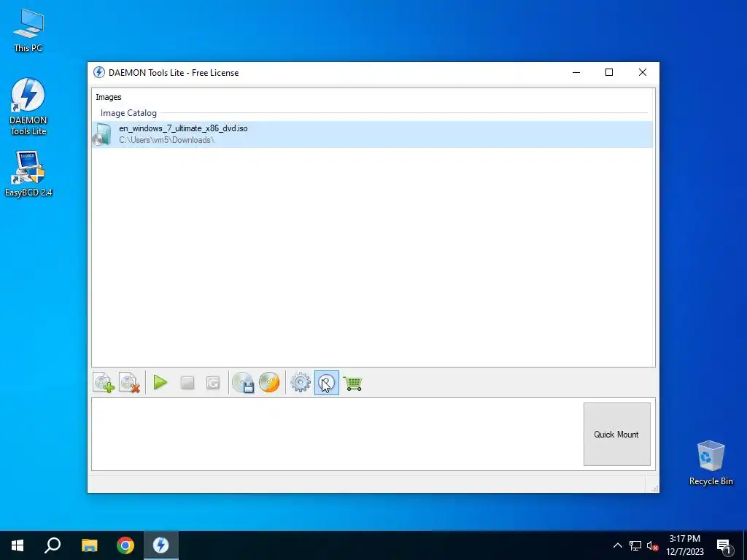Click the green Mount play icon
This screenshot has height=560, width=747.
(160, 382)
